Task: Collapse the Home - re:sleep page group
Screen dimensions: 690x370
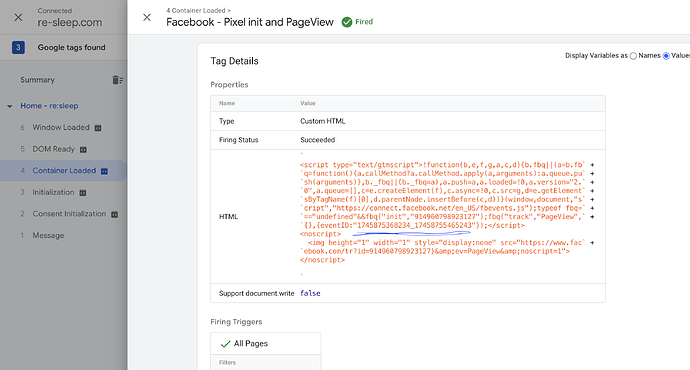Action: point(10,106)
